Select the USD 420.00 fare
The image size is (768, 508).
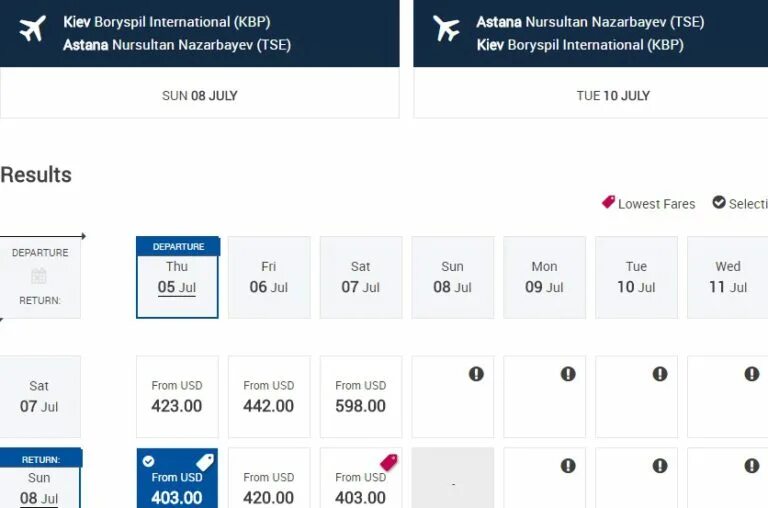coord(269,487)
